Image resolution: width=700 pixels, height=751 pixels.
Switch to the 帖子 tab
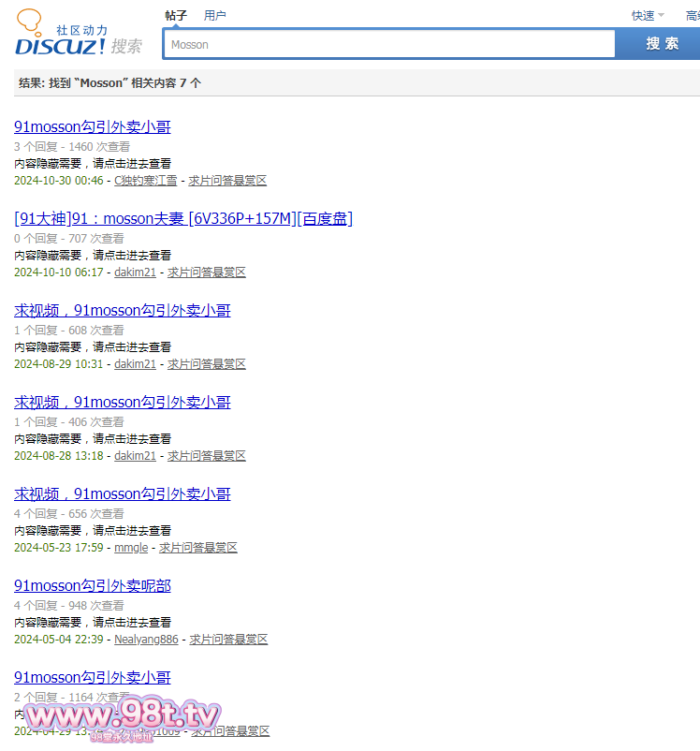pos(176,15)
